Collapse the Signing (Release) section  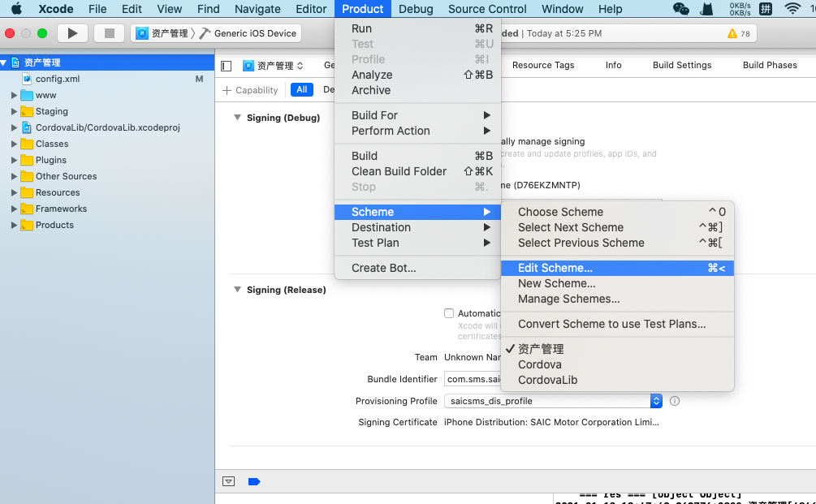pos(237,290)
